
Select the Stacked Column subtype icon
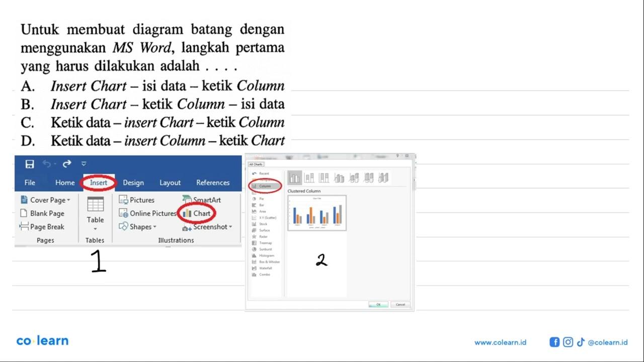(x=309, y=177)
